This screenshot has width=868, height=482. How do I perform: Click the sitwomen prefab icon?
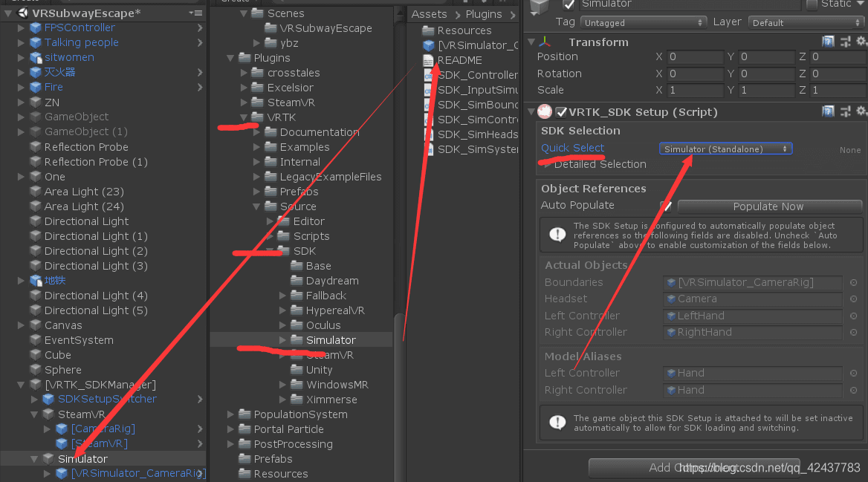click(x=36, y=57)
